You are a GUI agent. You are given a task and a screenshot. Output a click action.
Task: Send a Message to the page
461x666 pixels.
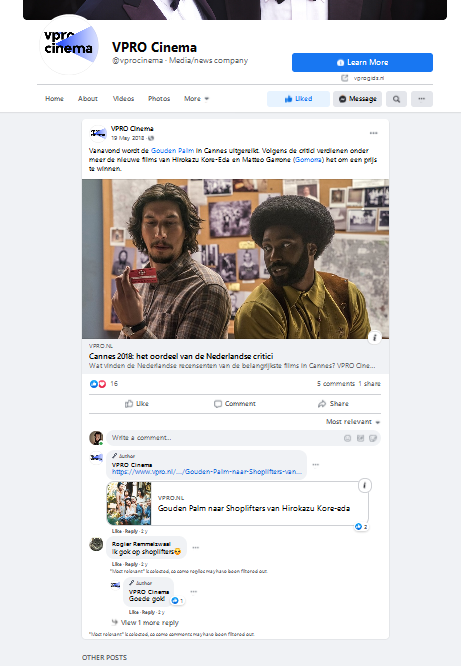pos(357,99)
